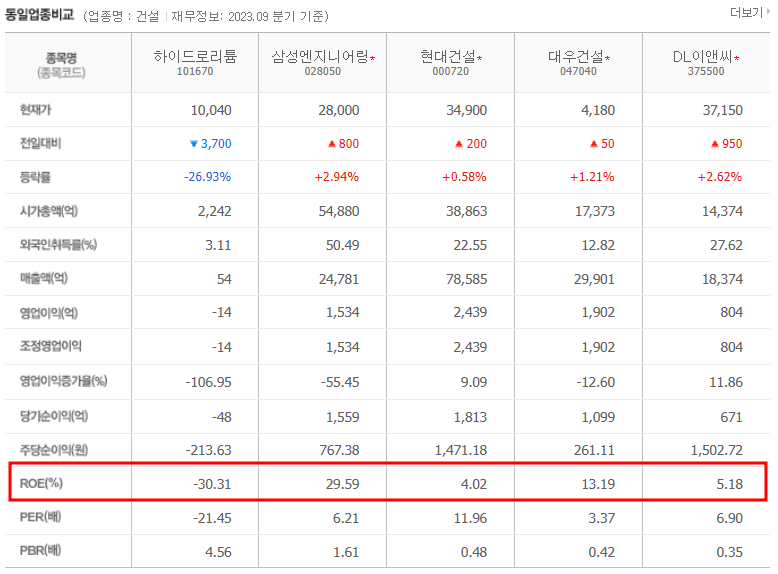Viewport: 778px width, 574px height.
Task: Click the PBR(배) row label
Action: pyautogui.click(x=40, y=551)
